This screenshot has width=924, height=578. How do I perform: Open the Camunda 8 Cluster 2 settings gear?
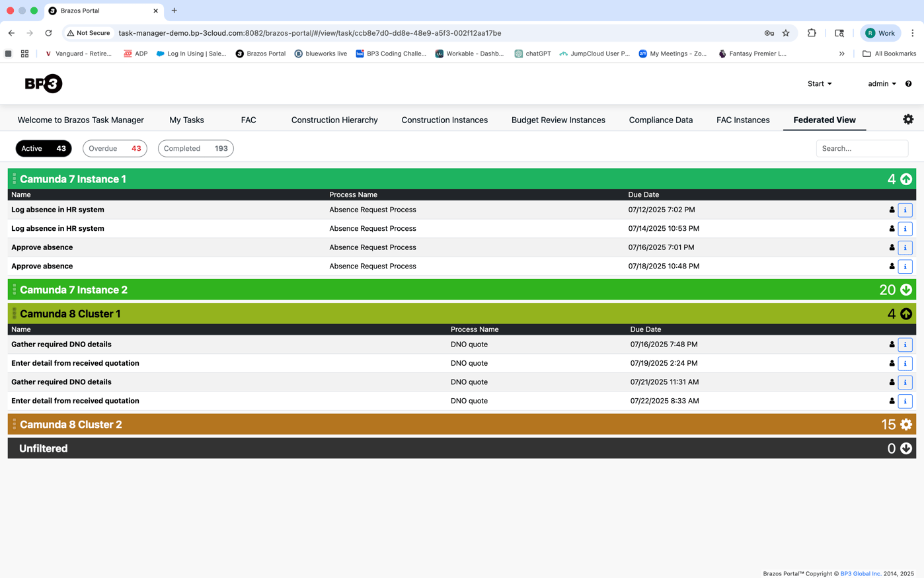(x=905, y=424)
